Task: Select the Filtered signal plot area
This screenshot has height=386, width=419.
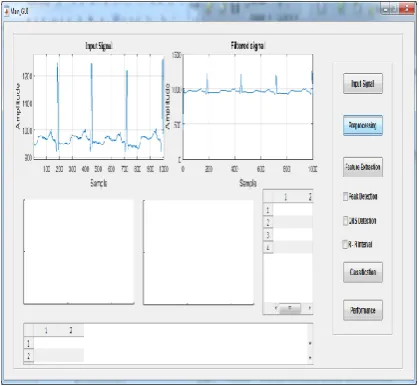Action: [248, 107]
